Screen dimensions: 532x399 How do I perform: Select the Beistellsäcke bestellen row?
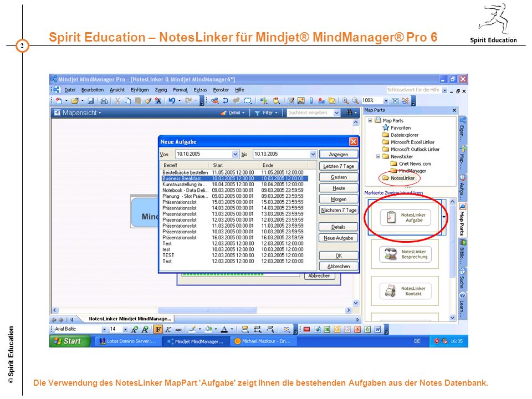point(234,172)
